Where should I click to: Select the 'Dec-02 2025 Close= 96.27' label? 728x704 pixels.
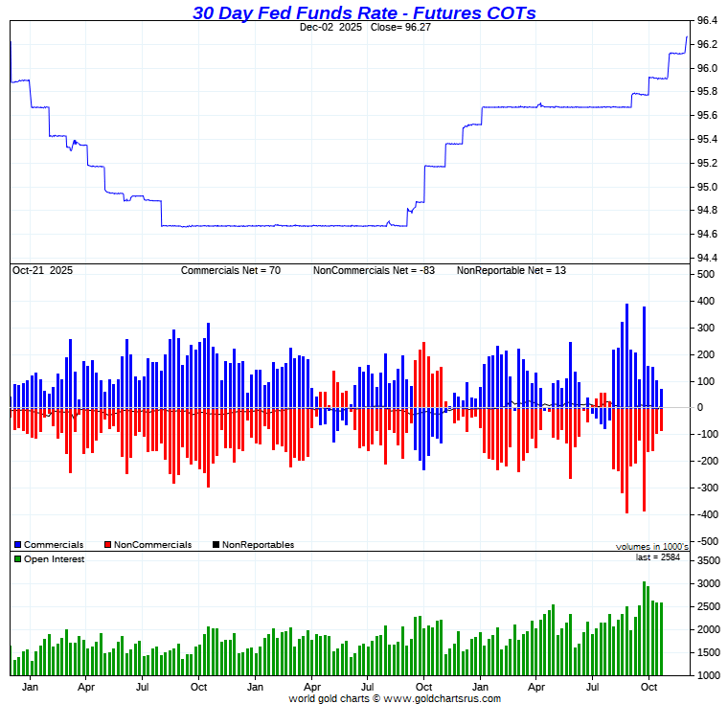(x=364, y=28)
